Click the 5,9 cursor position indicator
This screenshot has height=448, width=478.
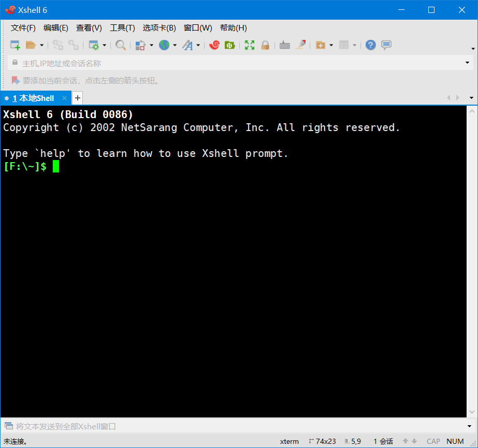(353, 441)
